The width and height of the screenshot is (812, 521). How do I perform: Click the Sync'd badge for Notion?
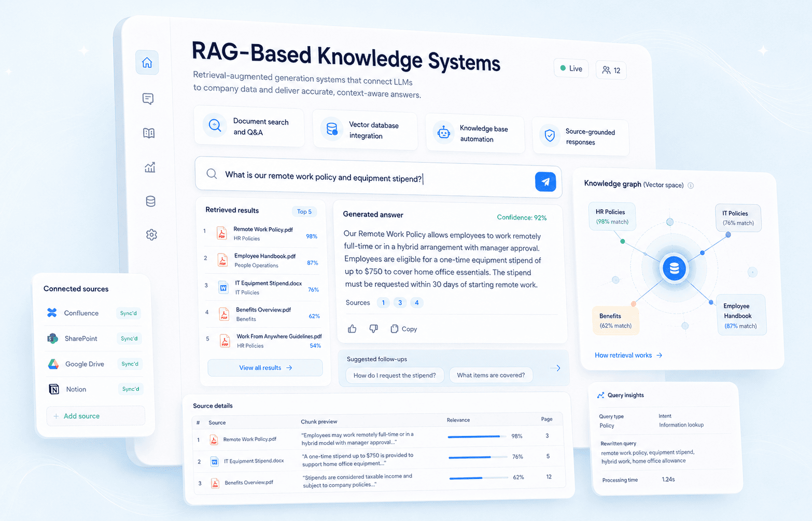pos(131,389)
